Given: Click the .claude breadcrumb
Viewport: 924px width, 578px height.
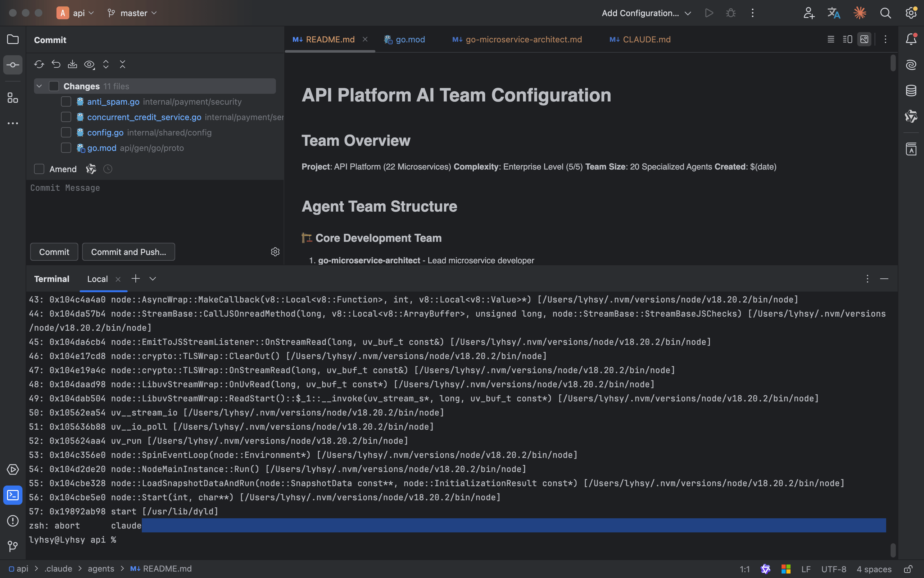Looking at the screenshot, I should [58, 569].
